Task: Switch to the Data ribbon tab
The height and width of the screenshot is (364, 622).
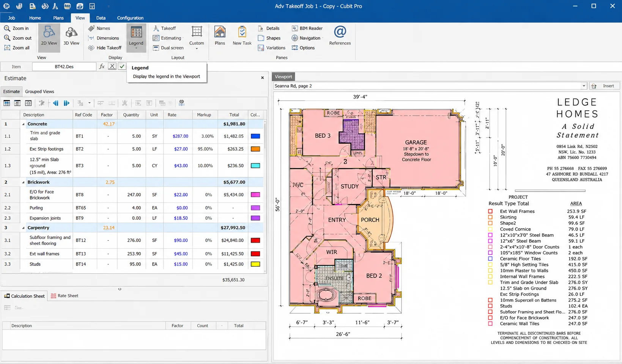Action: pos(101,18)
